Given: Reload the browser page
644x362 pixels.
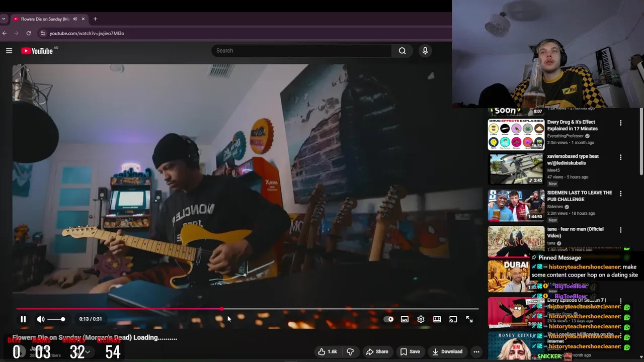Looking at the screenshot, I should [x=29, y=33].
